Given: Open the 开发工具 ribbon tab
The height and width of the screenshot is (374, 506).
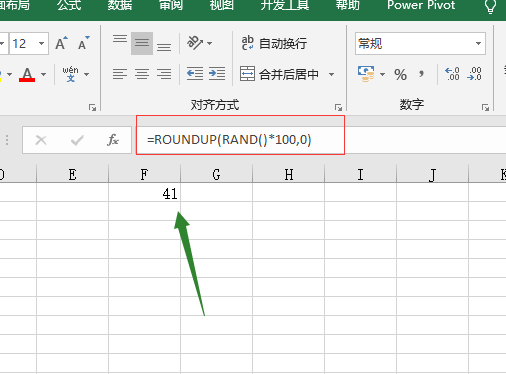Looking at the screenshot, I should pyautogui.click(x=285, y=5).
